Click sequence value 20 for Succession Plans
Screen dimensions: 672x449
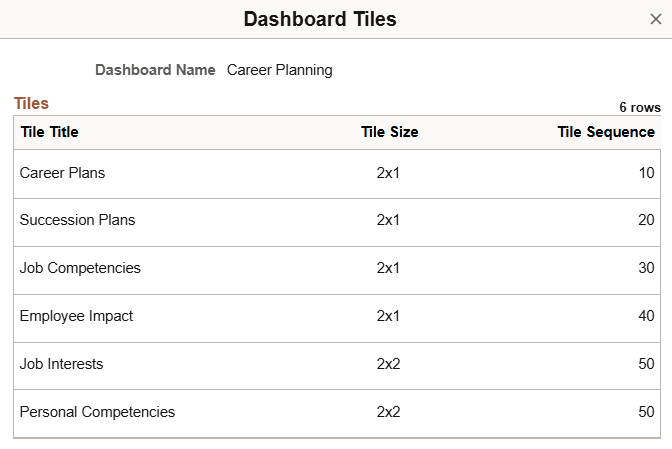pyautogui.click(x=646, y=221)
